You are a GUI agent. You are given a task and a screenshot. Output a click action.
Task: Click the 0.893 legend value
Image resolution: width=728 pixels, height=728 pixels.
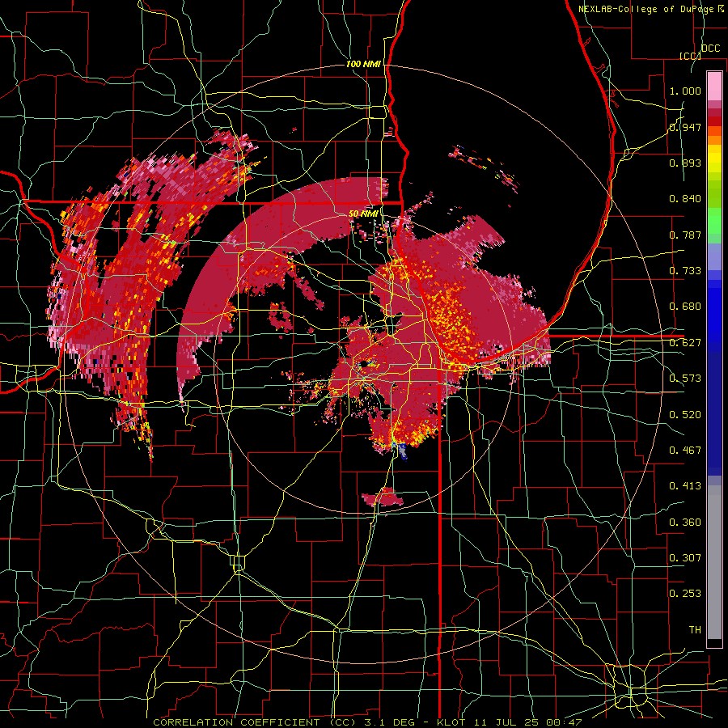pyautogui.click(x=685, y=163)
